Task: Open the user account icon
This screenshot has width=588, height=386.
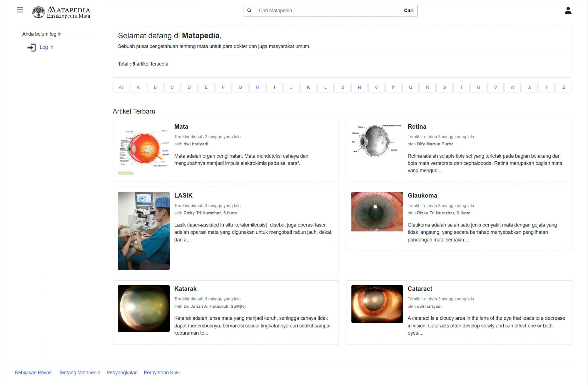Action: click(x=568, y=11)
